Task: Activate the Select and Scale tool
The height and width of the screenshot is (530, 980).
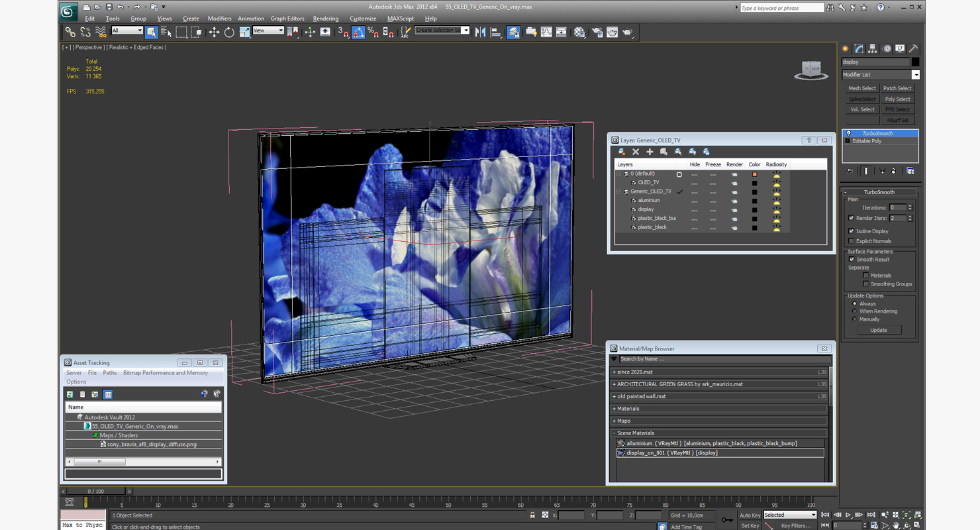Action: [x=244, y=32]
